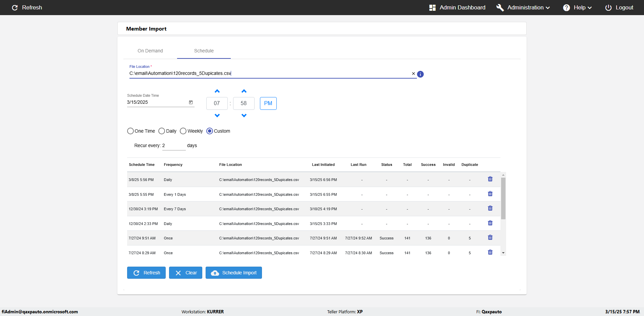Screen dimensions: 644x316
Task: Click the Schedule Import button
Action: point(233,273)
